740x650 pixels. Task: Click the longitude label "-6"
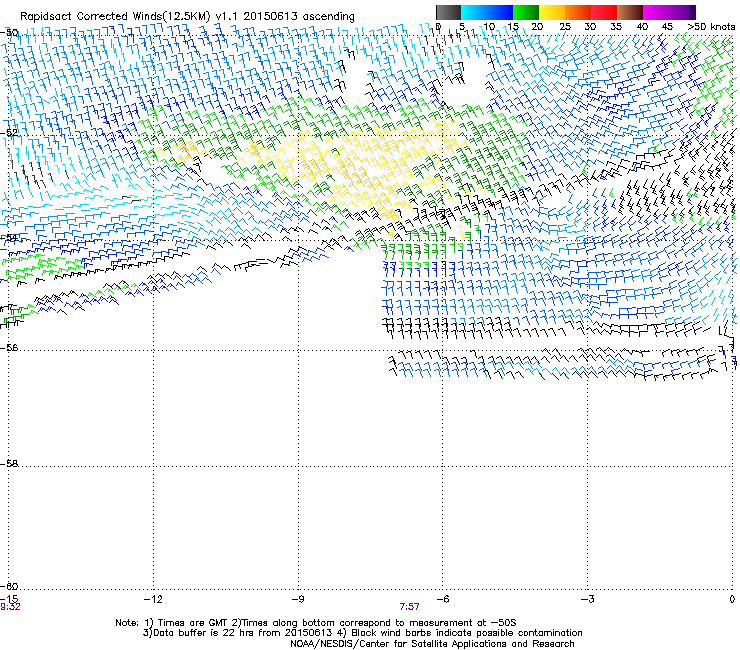point(442,599)
